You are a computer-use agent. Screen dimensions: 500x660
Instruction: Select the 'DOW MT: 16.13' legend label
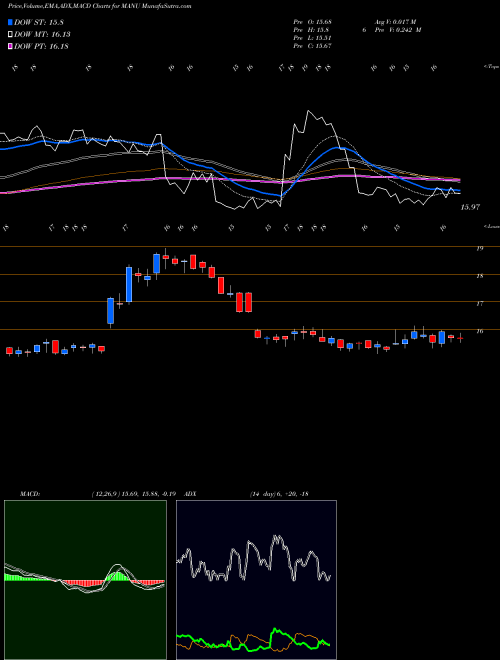click(42, 35)
